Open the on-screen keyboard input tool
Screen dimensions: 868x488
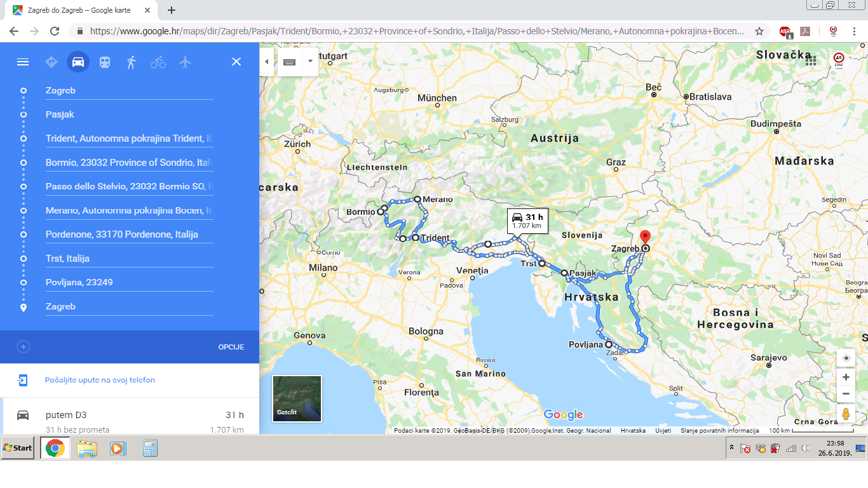click(x=290, y=62)
